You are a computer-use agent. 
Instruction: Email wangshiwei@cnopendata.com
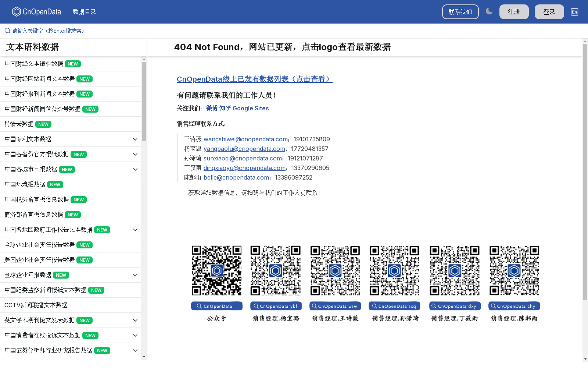click(x=245, y=139)
